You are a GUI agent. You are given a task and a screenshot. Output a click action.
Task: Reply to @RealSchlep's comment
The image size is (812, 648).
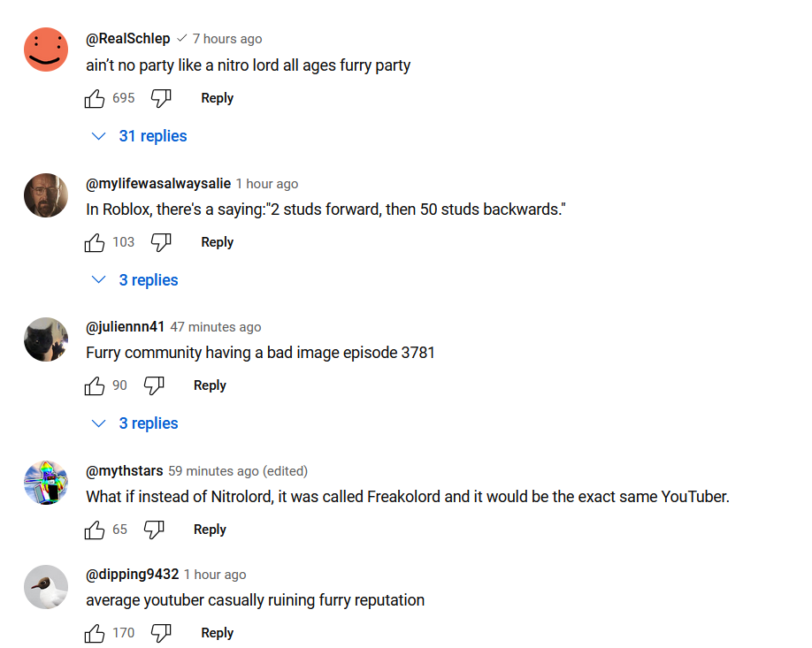pyautogui.click(x=217, y=98)
